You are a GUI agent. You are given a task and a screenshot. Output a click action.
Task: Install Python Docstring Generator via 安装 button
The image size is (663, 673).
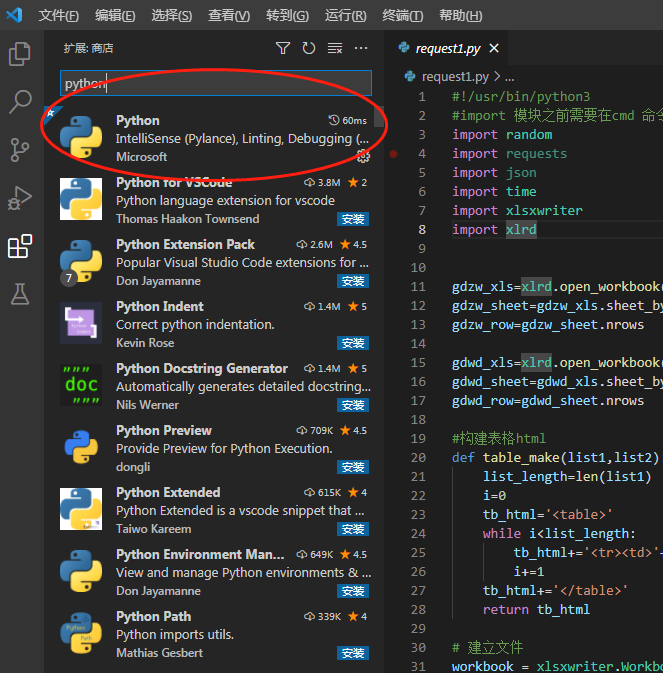(x=353, y=405)
